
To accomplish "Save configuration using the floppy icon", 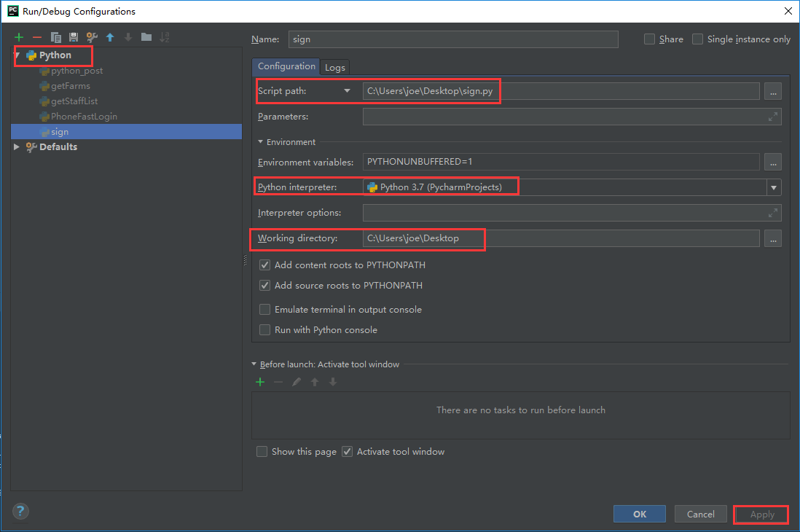I will (x=74, y=37).
